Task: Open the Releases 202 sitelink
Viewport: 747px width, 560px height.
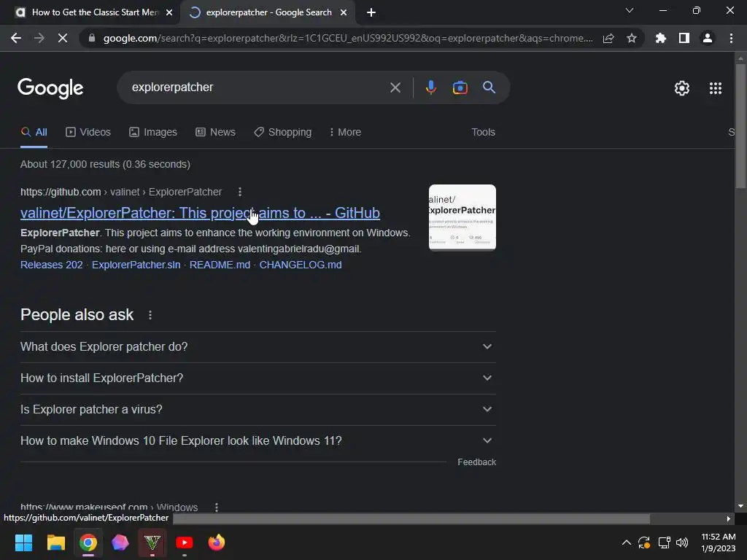Action: [x=52, y=265]
